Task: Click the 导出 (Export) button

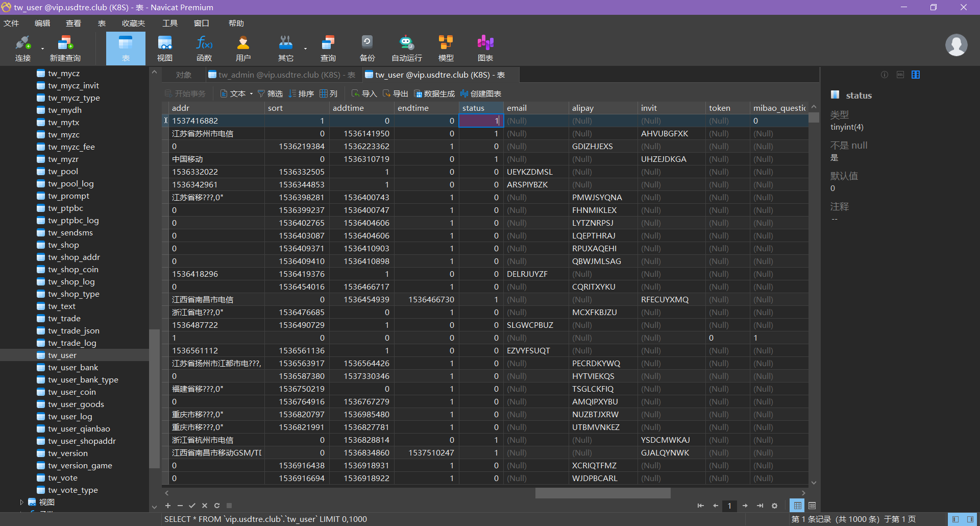Action: [x=395, y=93]
